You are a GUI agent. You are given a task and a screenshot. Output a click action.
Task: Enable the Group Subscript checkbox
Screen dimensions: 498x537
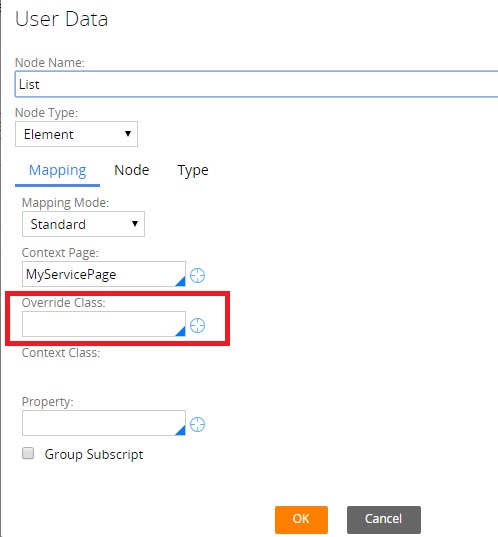click(x=28, y=453)
